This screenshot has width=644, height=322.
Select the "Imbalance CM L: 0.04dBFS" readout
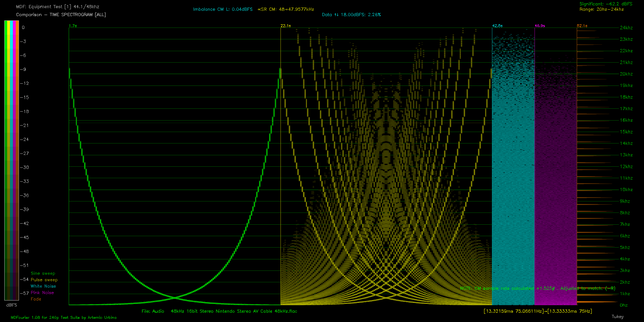pos(223,9)
